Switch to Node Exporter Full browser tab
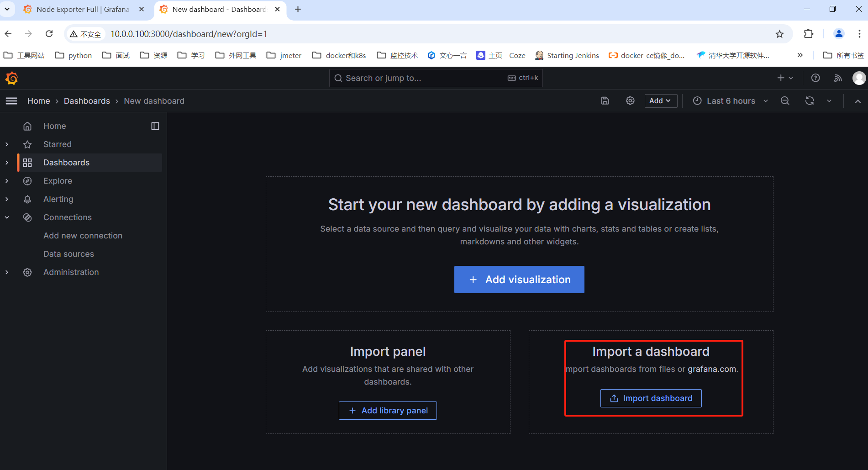 83,9
